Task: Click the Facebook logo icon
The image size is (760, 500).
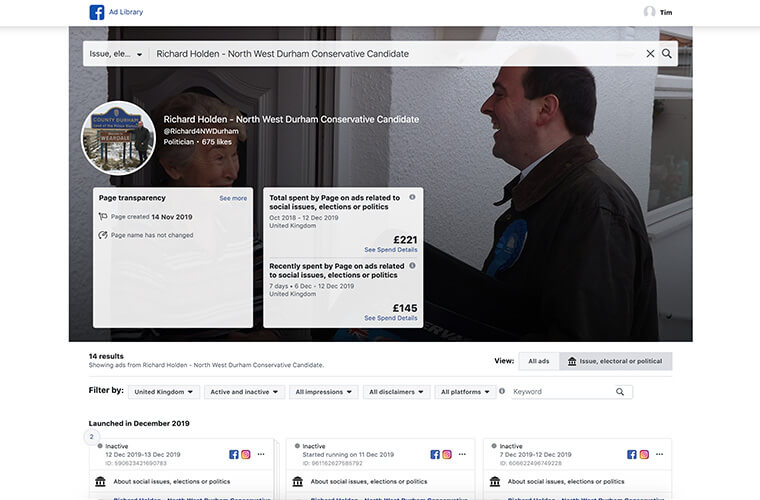Action: (97, 12)
